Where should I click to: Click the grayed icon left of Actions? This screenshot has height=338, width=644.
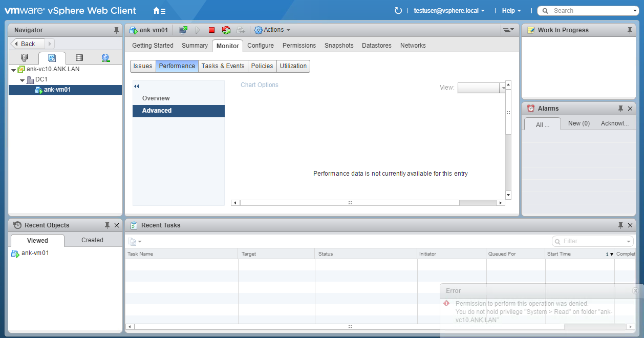click(240, 30)
